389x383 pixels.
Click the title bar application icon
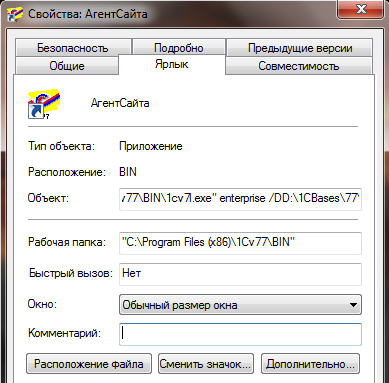tap(15, 14)
